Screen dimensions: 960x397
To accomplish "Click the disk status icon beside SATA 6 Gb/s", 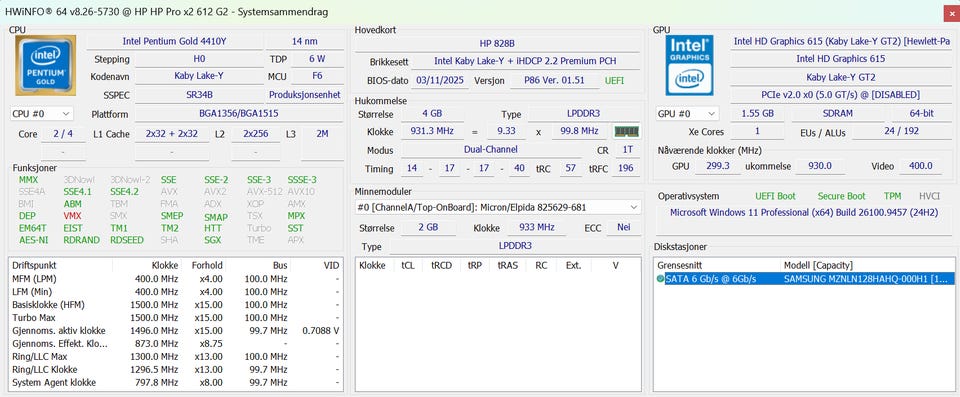I will coord(660,279).
